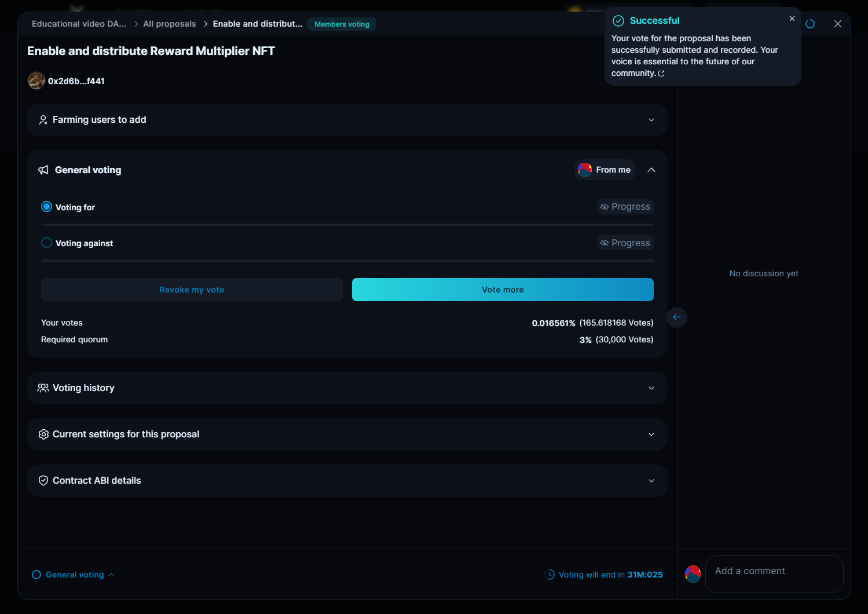Go to All proposals breadcrumb
The height and width of the screenshot is (614, 868).
(x=170, y=24)
